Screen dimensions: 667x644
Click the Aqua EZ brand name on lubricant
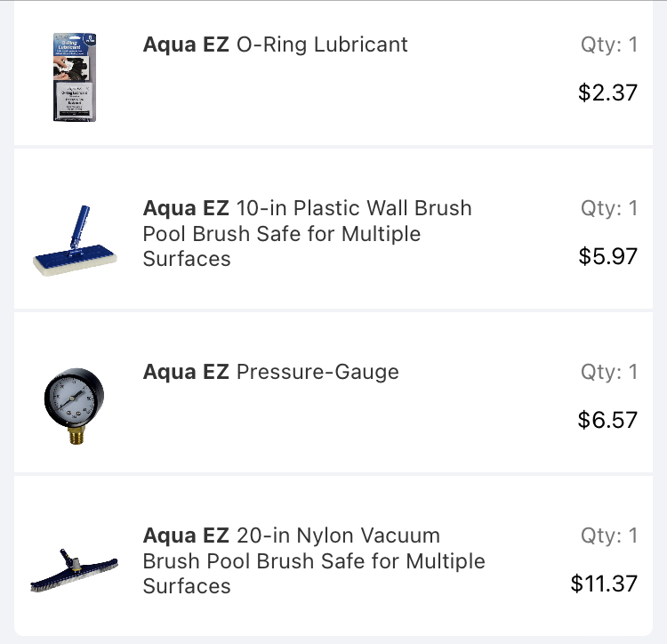coord(186,44)
